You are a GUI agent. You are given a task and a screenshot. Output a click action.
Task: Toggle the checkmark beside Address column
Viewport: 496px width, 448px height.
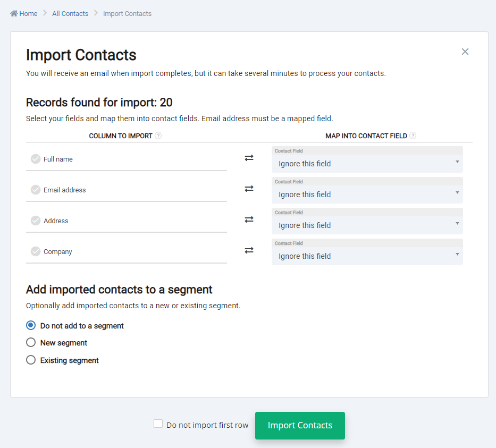click(36, 221)
